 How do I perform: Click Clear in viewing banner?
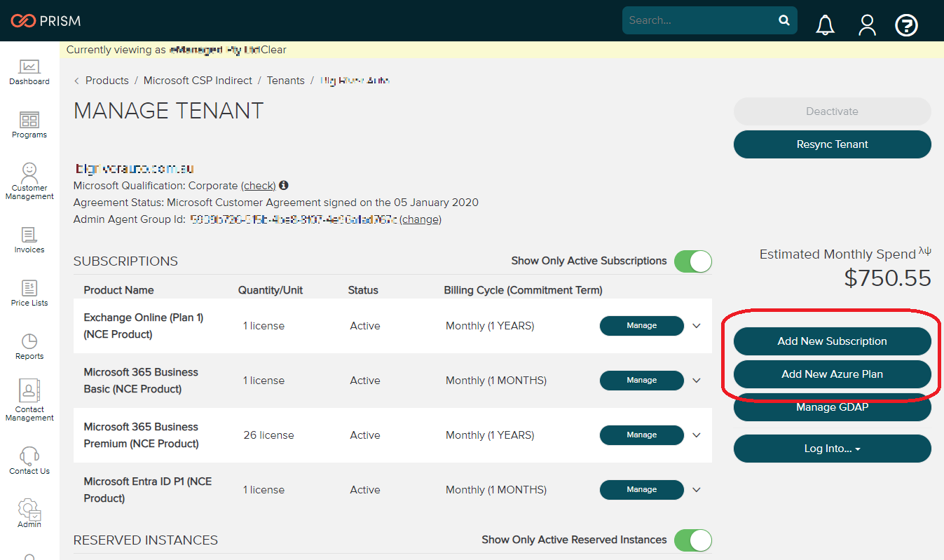[x=273, y=50]
